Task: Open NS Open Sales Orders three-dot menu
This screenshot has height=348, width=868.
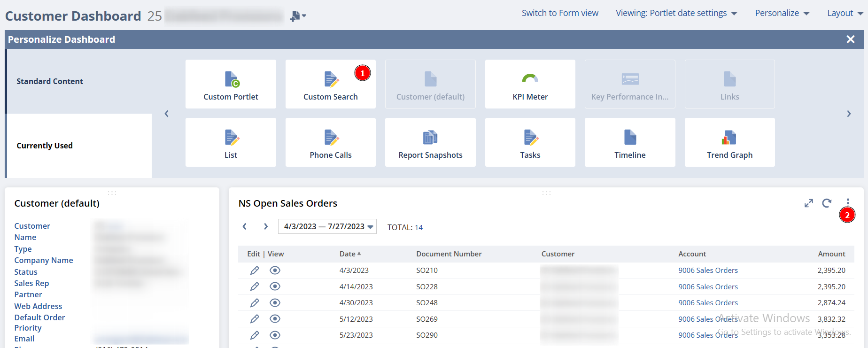Action: [848, 202]
